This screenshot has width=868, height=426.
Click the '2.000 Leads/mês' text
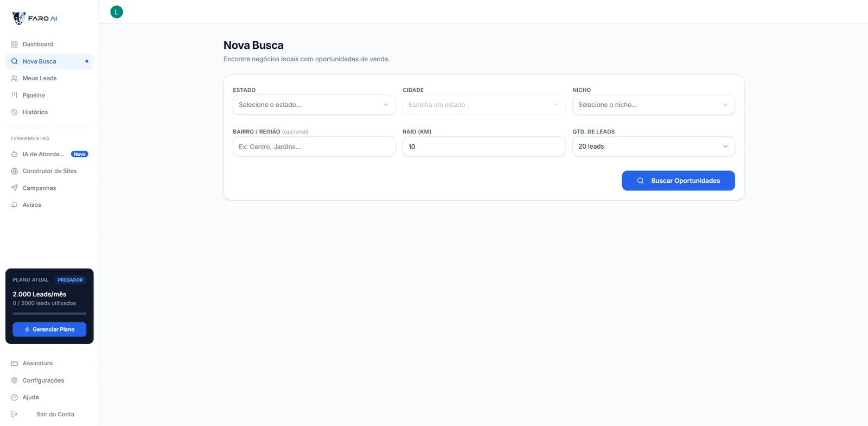point(40,294)
